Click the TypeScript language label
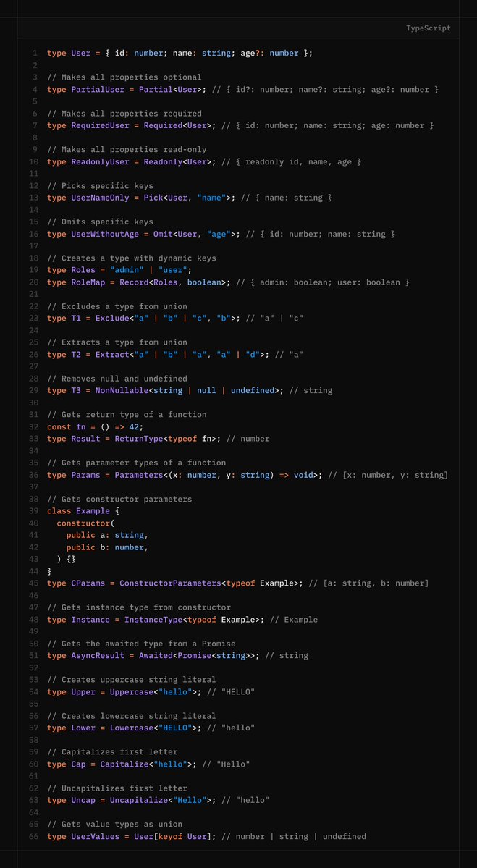Image resolution: width=477 pixels, height=868 pixels. [x=429, y=28]
